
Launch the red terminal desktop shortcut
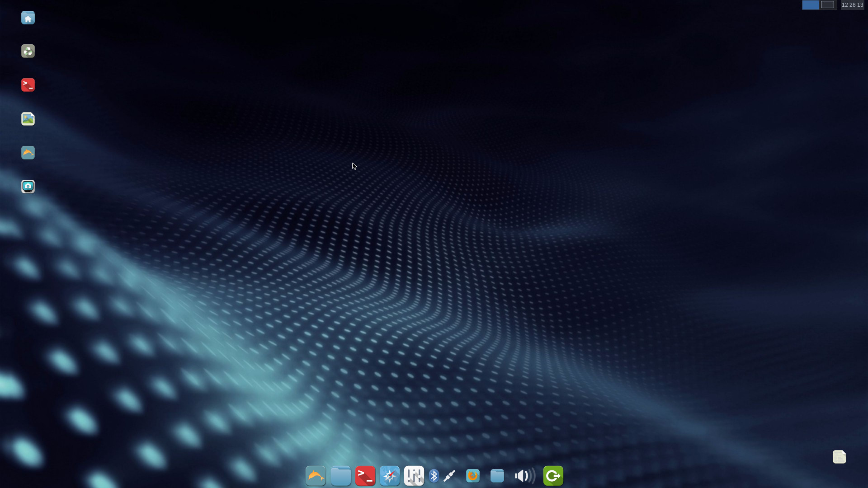point(28,85)
